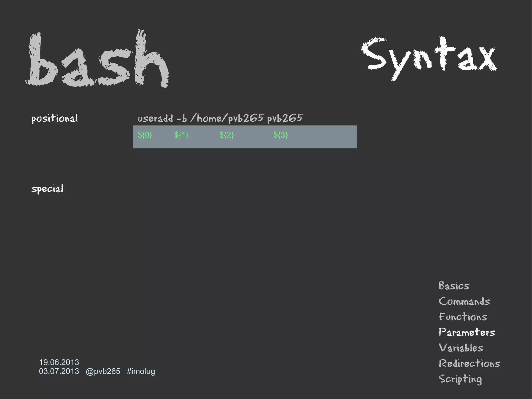Go to the Functions section entry

[463, 317]
